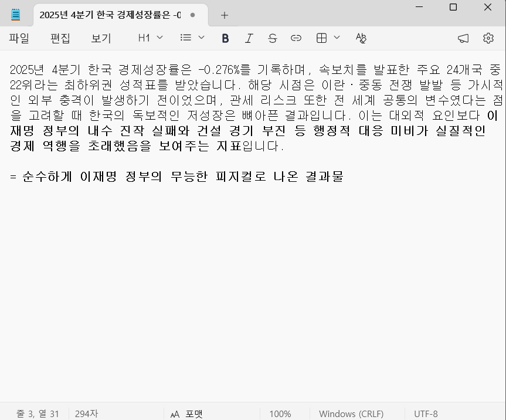Change encoding by clicking UTF-8
The image size is (506, 420).
point(426,414)
